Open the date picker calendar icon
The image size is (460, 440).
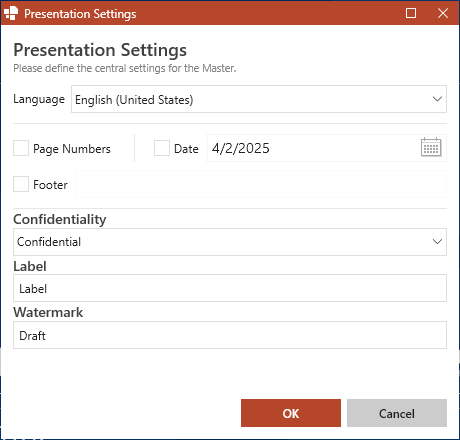coord(431,147)
